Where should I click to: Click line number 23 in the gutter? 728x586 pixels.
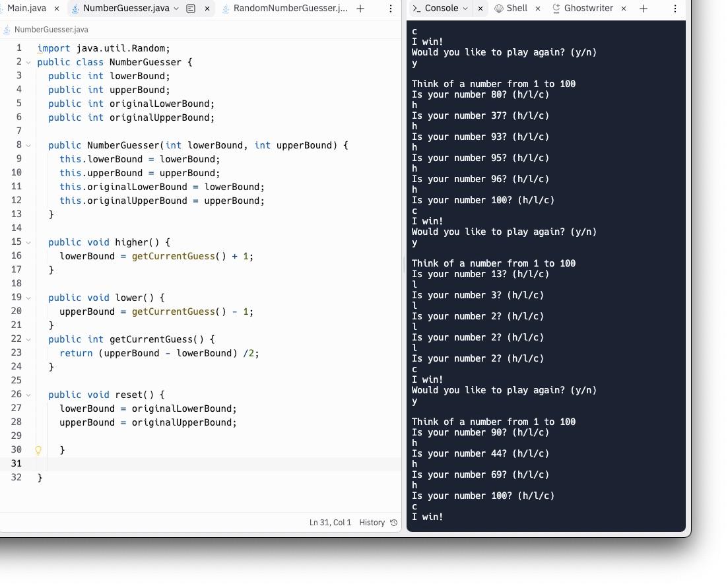pyautogui.click(x=17, y=353)
